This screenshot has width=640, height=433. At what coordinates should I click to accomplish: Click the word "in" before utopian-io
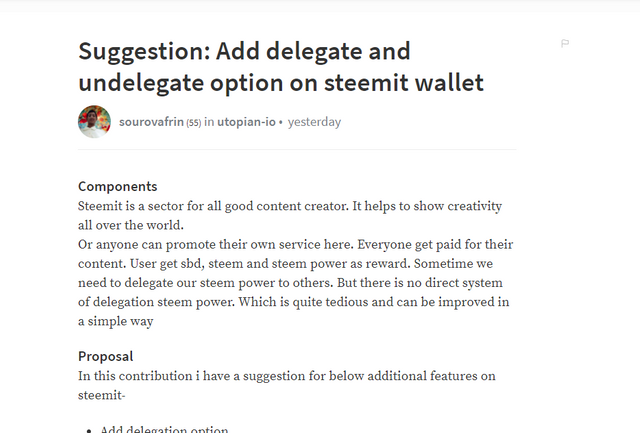[x=209, y=122]
